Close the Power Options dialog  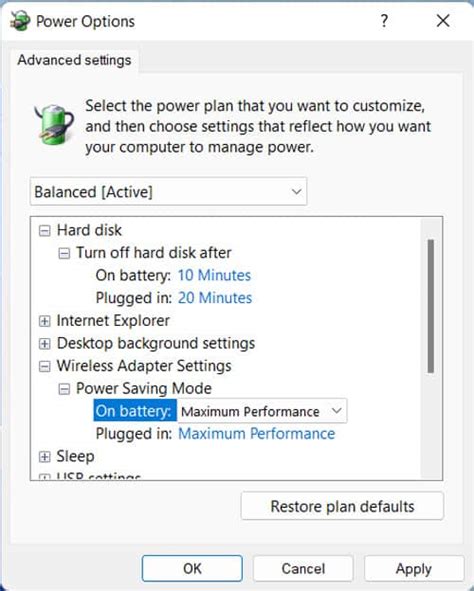pyautogui.click(x=443, y=21)
